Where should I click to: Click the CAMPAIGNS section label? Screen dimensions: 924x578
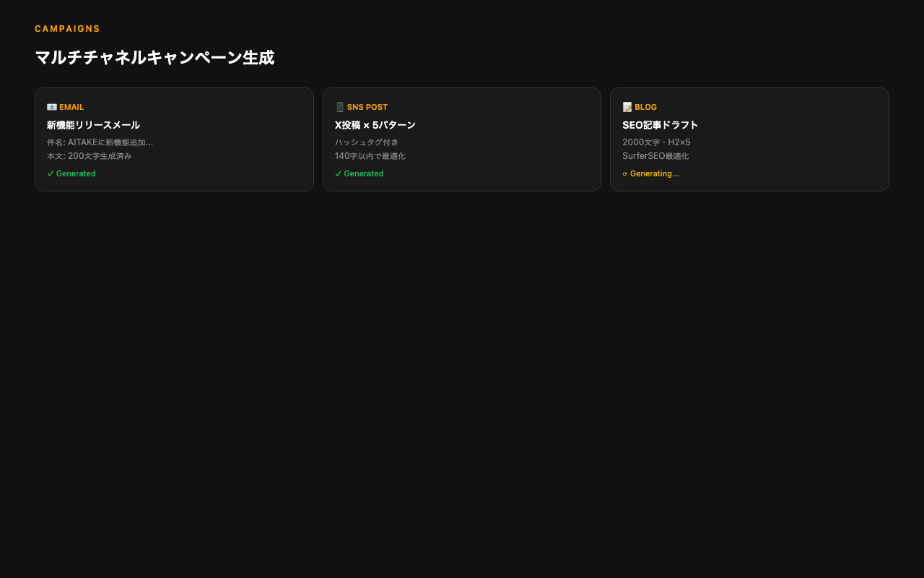click(67, 28)
